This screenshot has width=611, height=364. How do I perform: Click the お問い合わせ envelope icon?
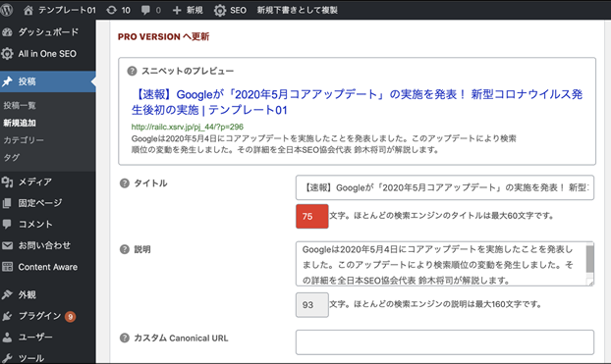coord(7,245)
